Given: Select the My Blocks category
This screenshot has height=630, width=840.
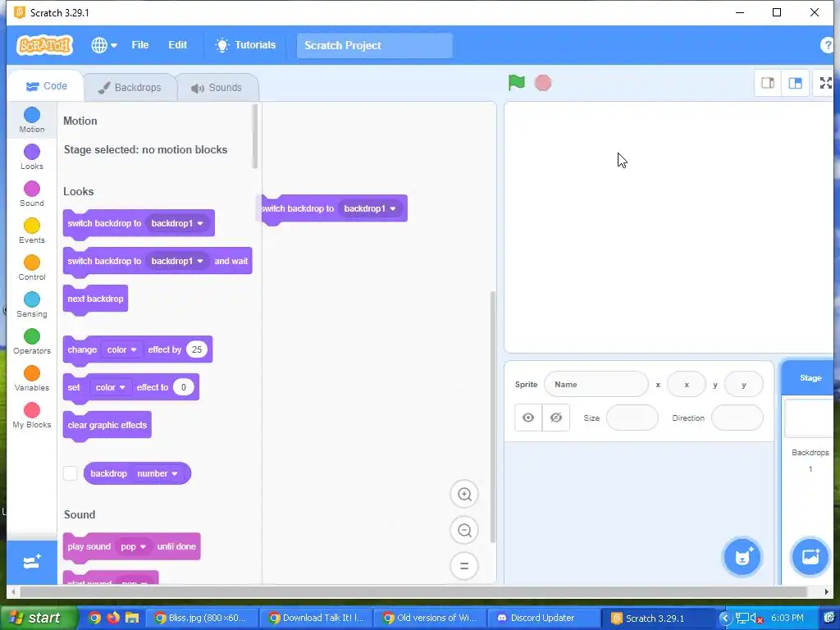Looking at the screenshot, I should point(32,416).
